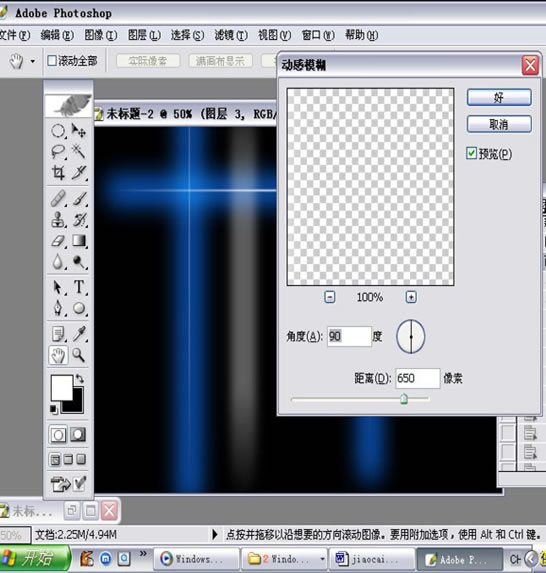The width and height of the screenshot is (546, 573).
Task: Open the 窗口(W) menu
Action: pyautogui.click(x=318, y=35)
